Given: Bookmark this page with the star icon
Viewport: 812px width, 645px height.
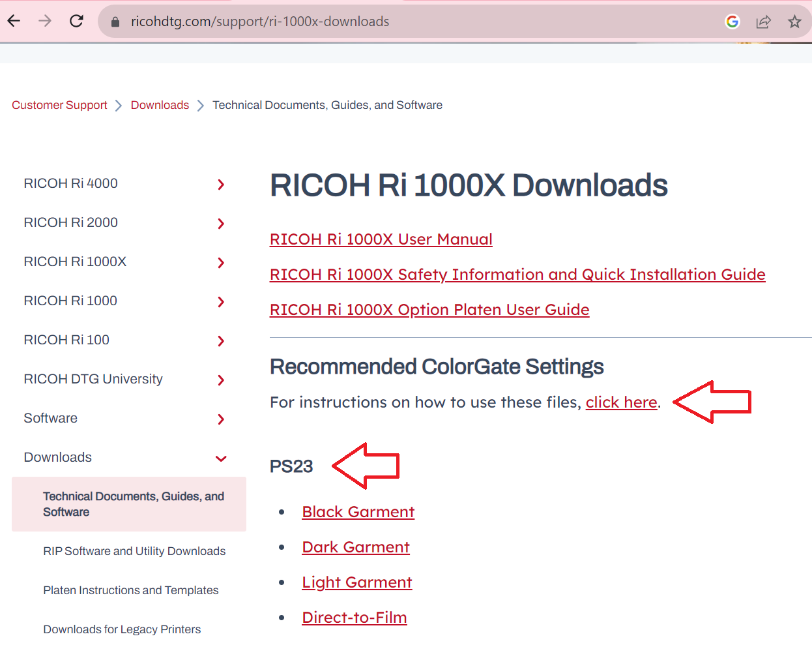Looking at the screenshot, I should pos(794,22).
